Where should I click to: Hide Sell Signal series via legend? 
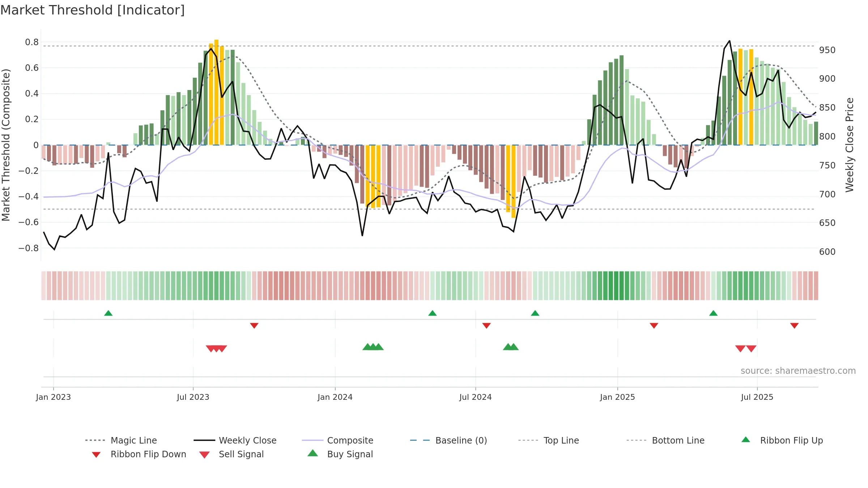231,454
